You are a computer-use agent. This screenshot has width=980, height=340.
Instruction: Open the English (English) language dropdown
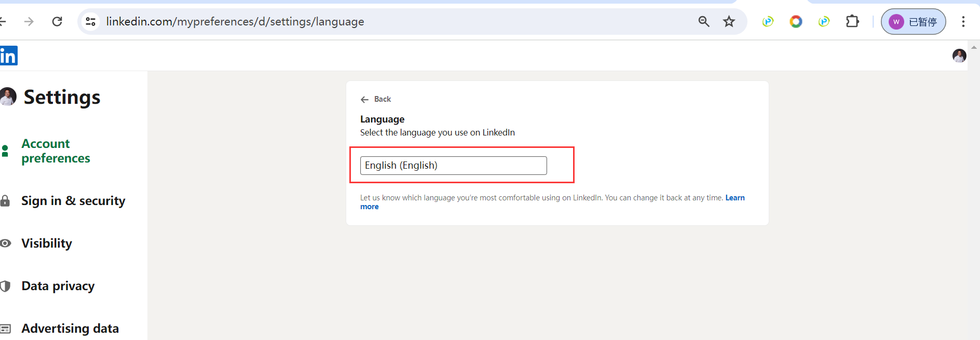tap(453, 165)
